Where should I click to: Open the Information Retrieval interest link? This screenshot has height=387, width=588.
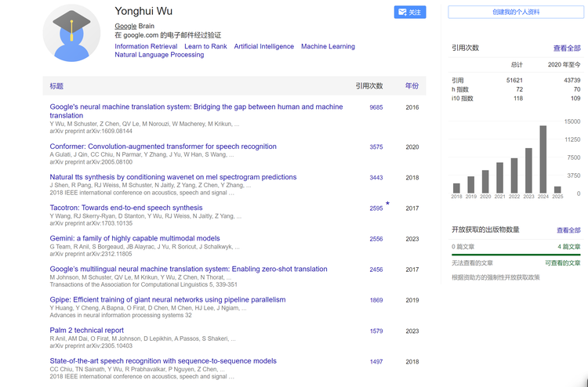pos(146,46)
